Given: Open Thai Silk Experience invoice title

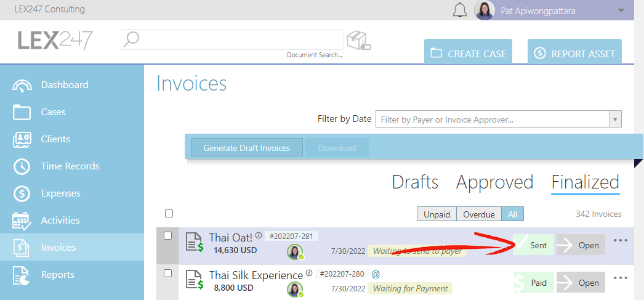Looking at the screenshot, I should coord(256,275).
